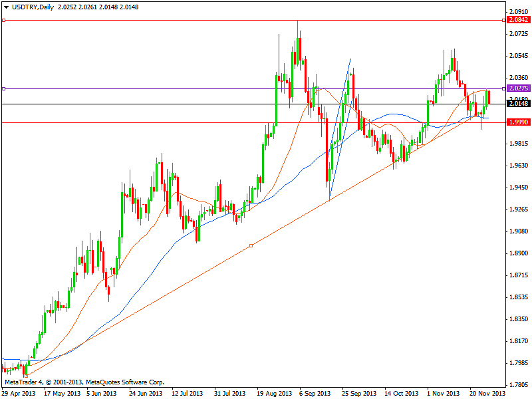The image size is (532, 399).
Task: Click the 1.8900 value on price axis
Action: [519, 253]
